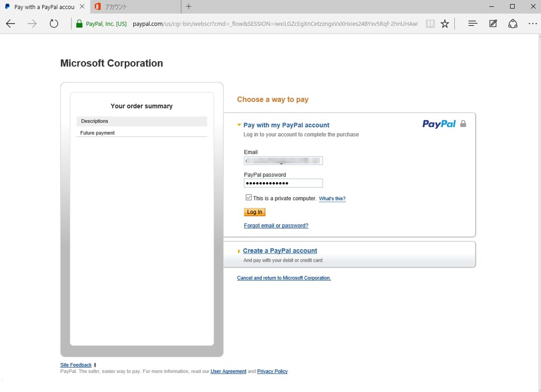The image size is (541, 392).
Task: Open the User Agreement link
Action: (228, 371)
